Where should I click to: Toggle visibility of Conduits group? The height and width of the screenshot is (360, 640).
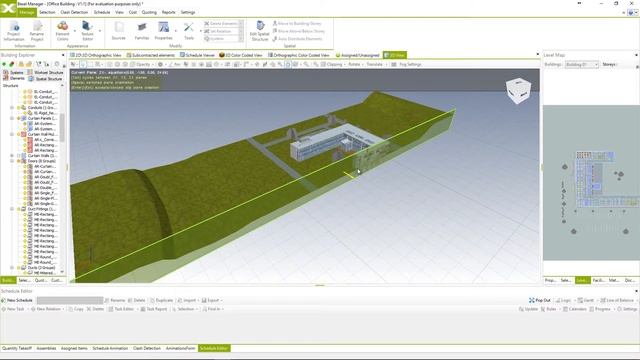(x=18, y=107)
